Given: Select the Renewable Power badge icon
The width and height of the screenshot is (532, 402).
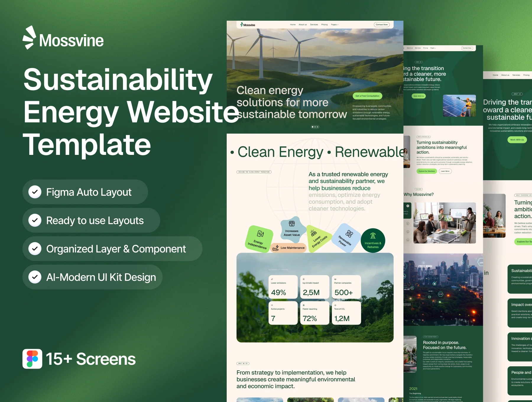Looking at the screenshot, I should pos(349,234).
